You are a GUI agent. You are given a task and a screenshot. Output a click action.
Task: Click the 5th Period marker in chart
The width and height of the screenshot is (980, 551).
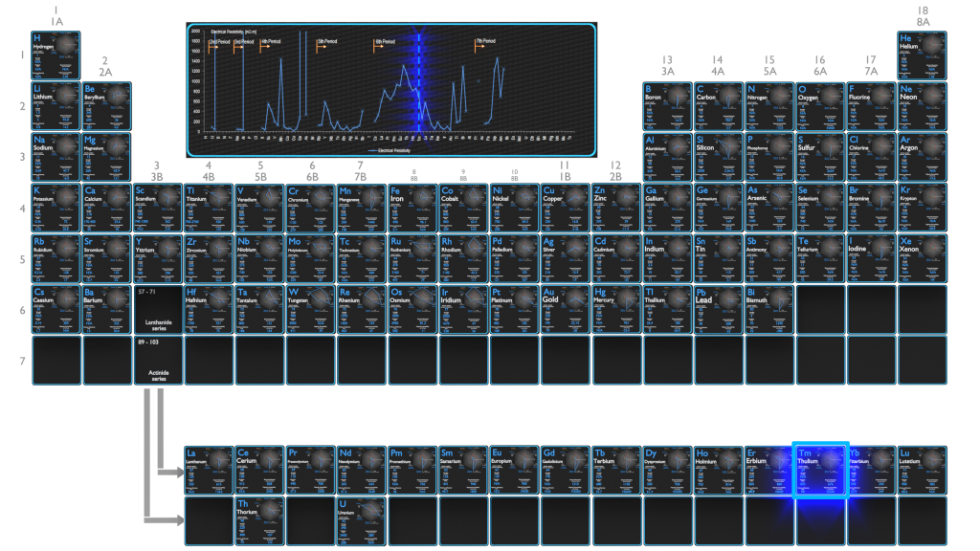coord(326,43)
